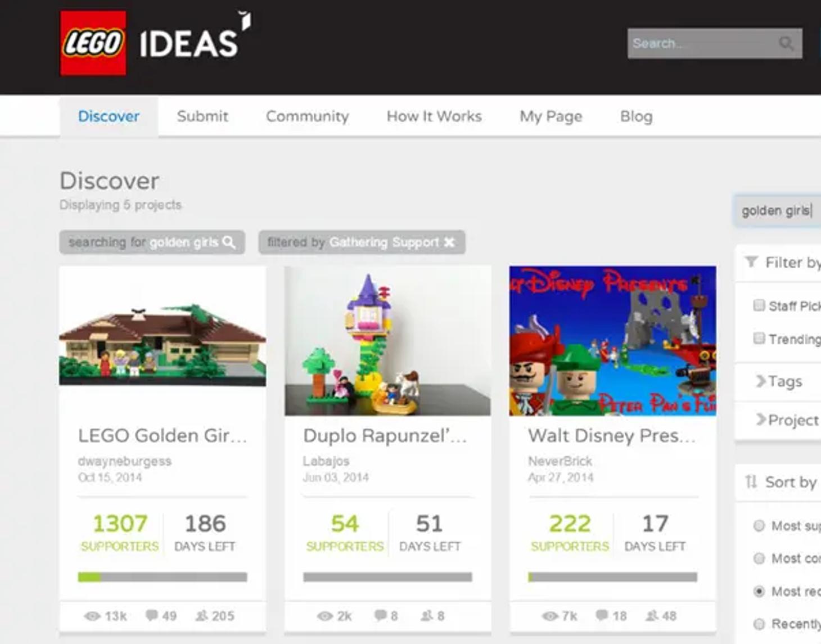This screenshot has height=644, width=821.
Task: Click the magnifier icon in the header search box
Action: pos(786,43)
